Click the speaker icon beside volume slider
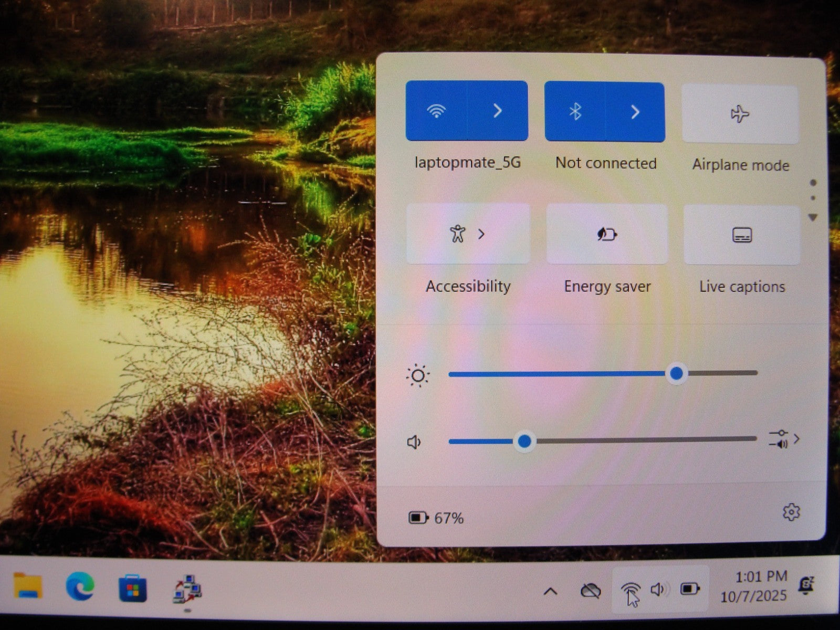Image resolution: width=840 pixels, height=630 pixels. click(x=414, y=442)
